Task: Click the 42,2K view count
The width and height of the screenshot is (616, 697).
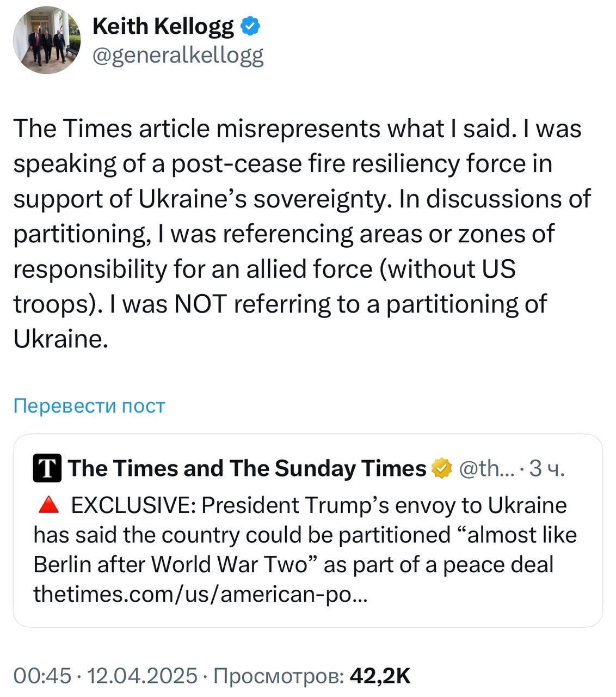Action: 380,676
